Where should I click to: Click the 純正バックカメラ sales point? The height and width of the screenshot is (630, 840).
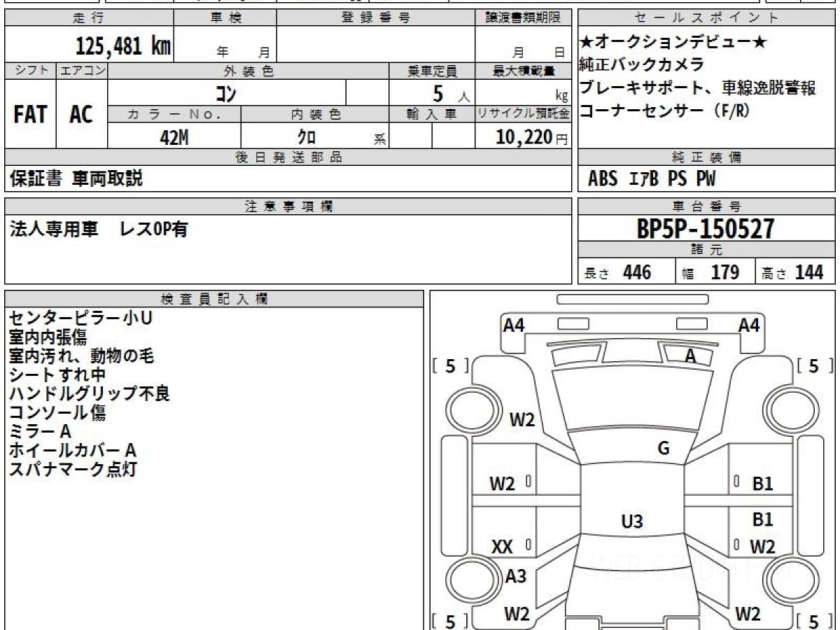(x=642, y=65)
